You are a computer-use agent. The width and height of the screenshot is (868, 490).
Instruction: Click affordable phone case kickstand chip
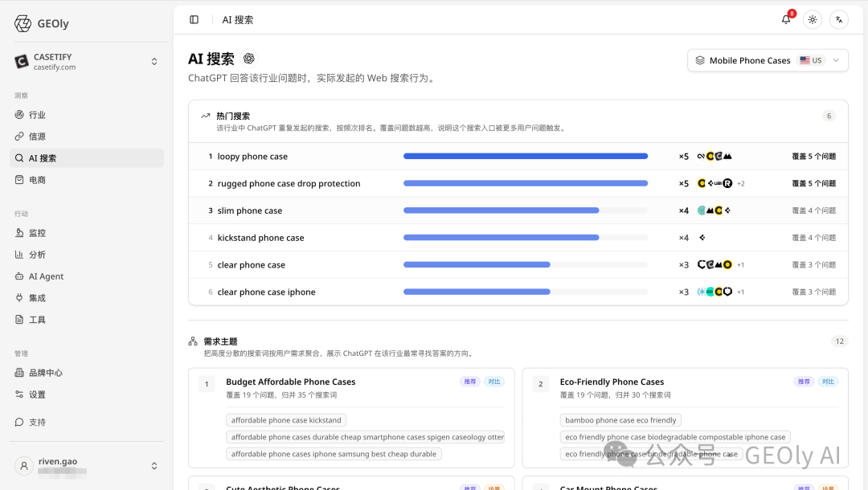point(286,420)
